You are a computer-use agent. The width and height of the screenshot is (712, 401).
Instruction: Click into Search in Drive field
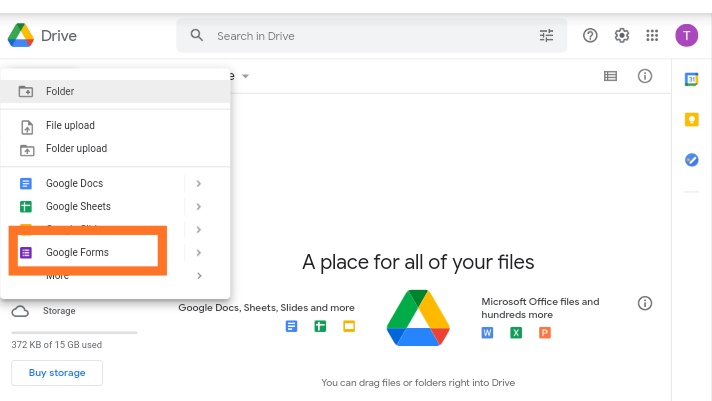click(372, 36)
